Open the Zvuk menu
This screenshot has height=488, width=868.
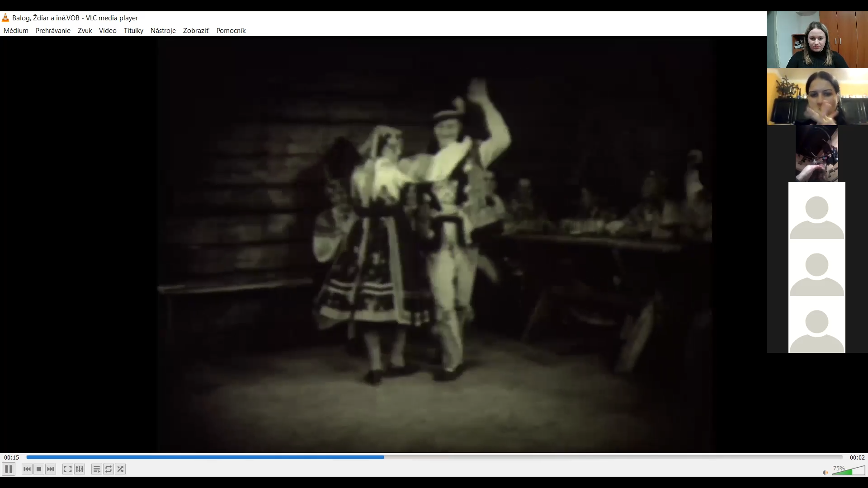point(85,31)
